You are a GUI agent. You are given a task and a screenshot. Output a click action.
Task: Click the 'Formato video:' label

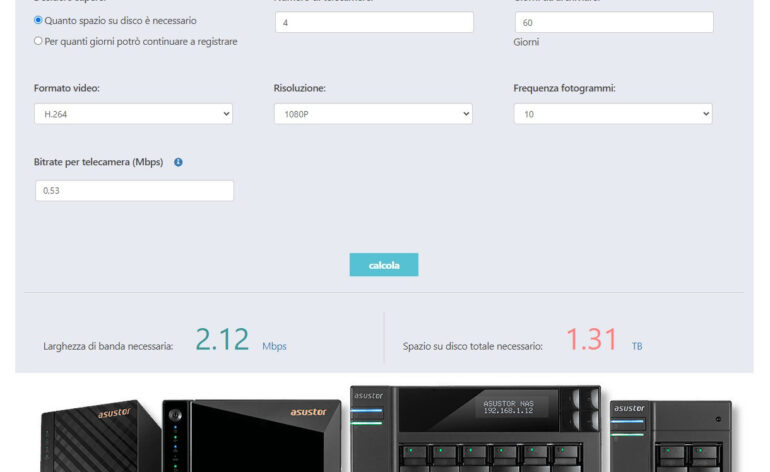[x=66, y=88]
